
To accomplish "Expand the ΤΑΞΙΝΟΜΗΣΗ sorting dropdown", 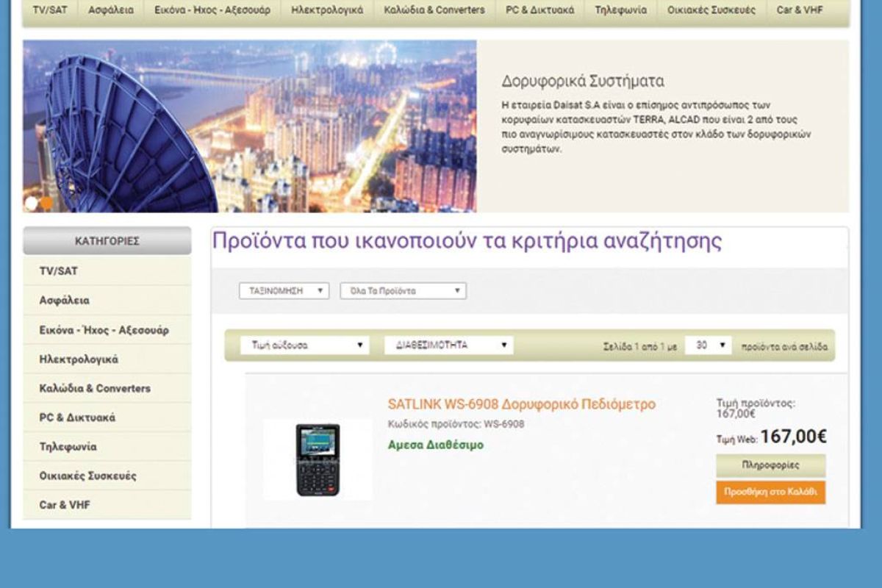I will (x=284, y=291).
